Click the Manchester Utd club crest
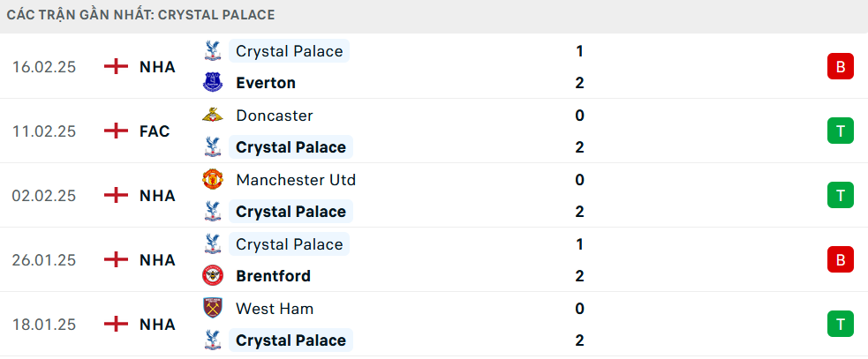The width and height of the screenshot is (868, 359). tap(213, 180)
